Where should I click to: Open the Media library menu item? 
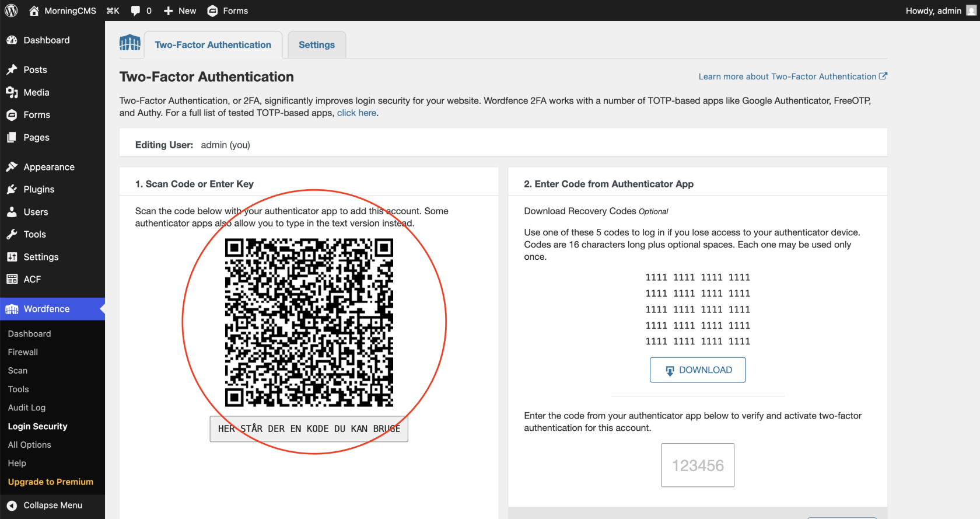pos(36,92)
